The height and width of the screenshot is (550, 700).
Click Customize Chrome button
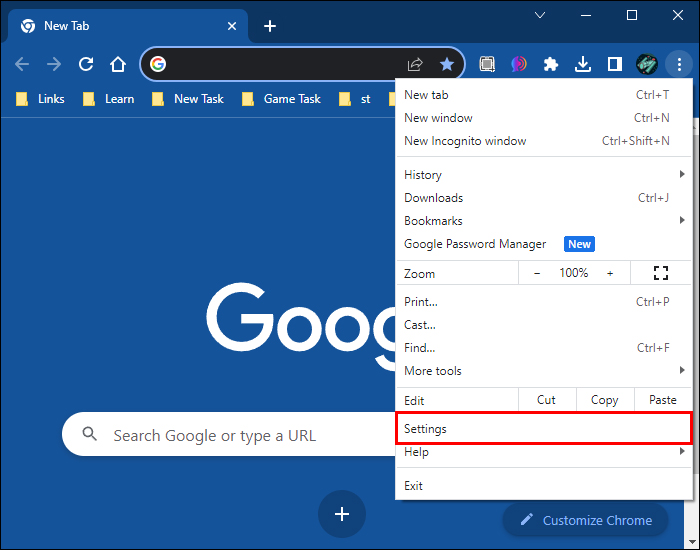(x=586, y=520)
